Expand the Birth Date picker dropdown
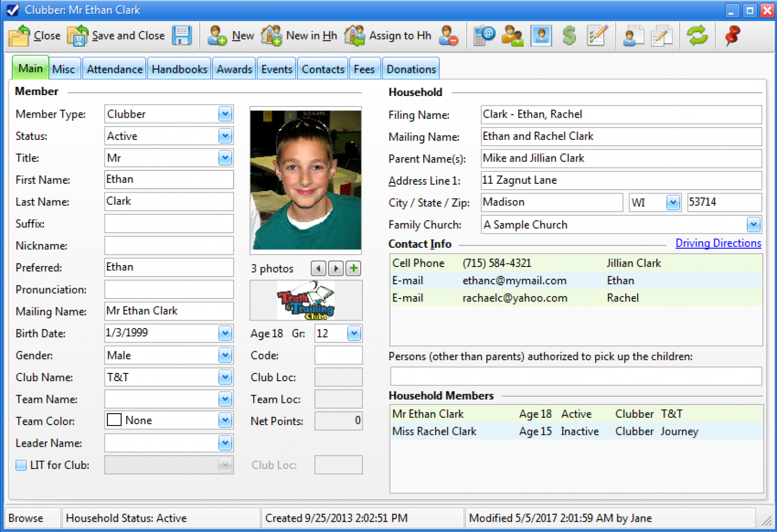777x532 pixels. pyautogui.click(x=225, y=333)
